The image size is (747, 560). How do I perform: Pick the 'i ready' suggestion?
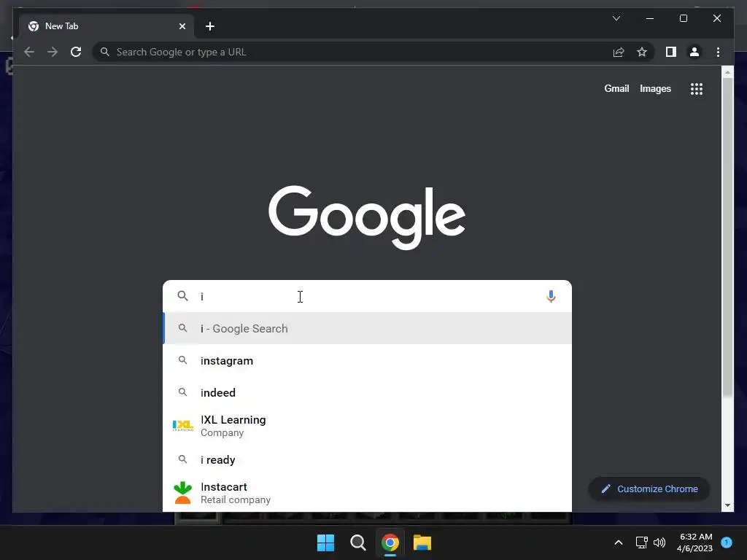click(x=368, y=459)
